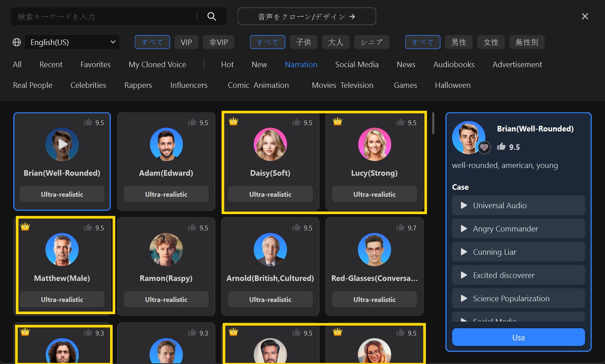Select すべて in the VIP filter group
Screen dimensions: 605x364
152,42
